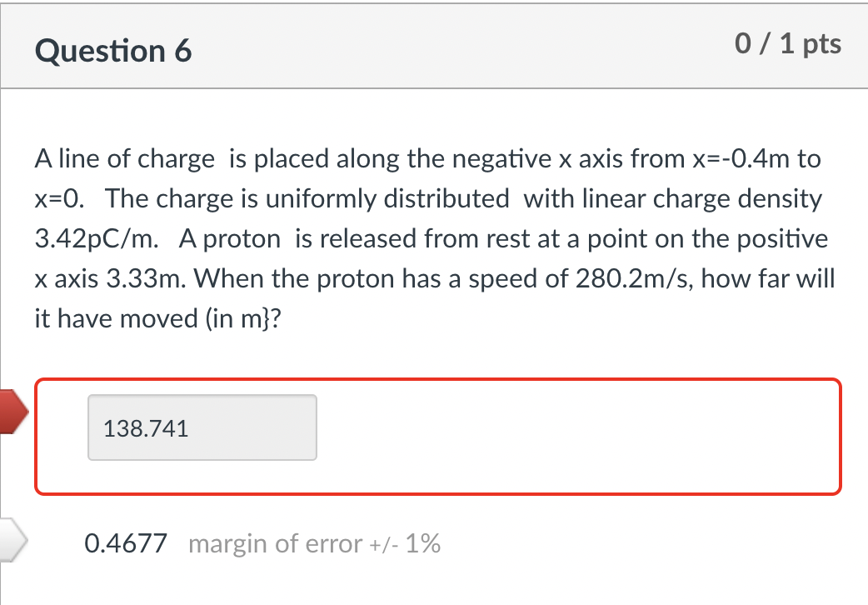Click the 0 / 1 pts score indicator
The height and width of the screenshot is (605, 868).
788,44
